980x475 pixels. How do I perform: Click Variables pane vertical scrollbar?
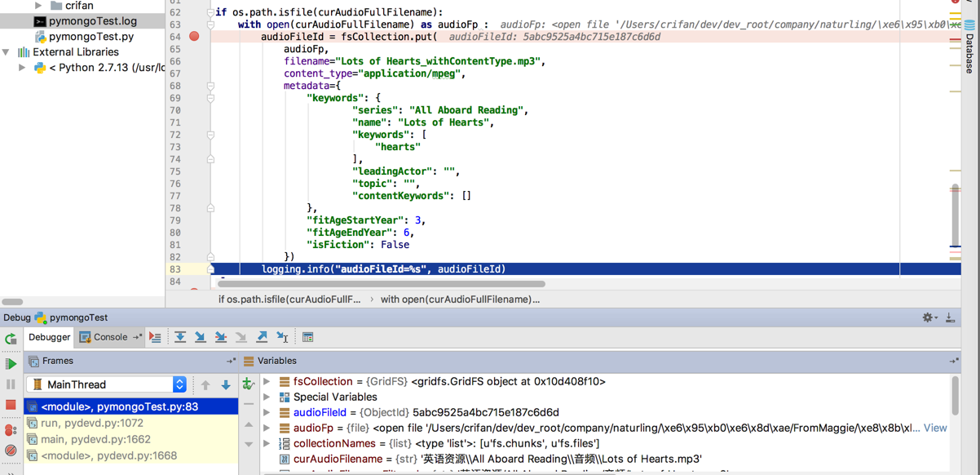955,396
